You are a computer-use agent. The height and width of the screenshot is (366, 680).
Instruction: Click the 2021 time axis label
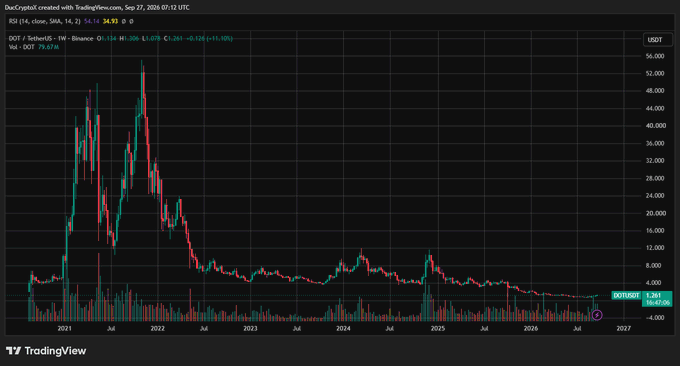(64, 328)
